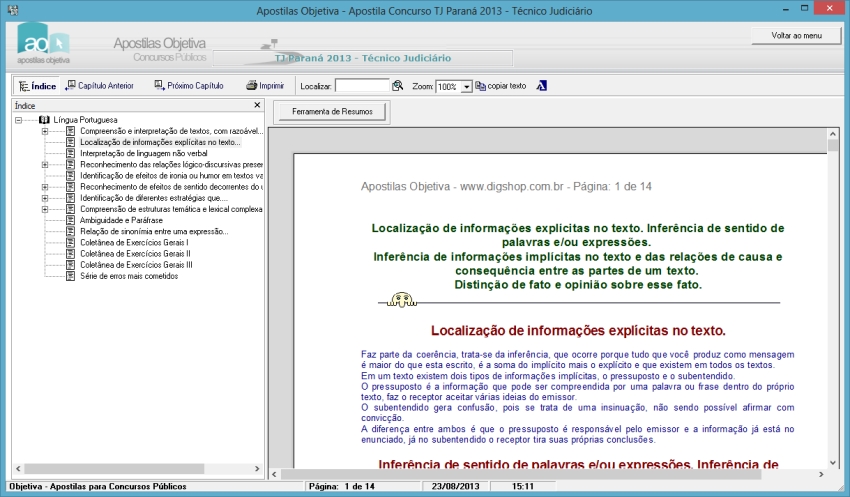Click the page icon beside Série de erros mais cometidos
Screen dimensions: 850x497
[70, 276]
